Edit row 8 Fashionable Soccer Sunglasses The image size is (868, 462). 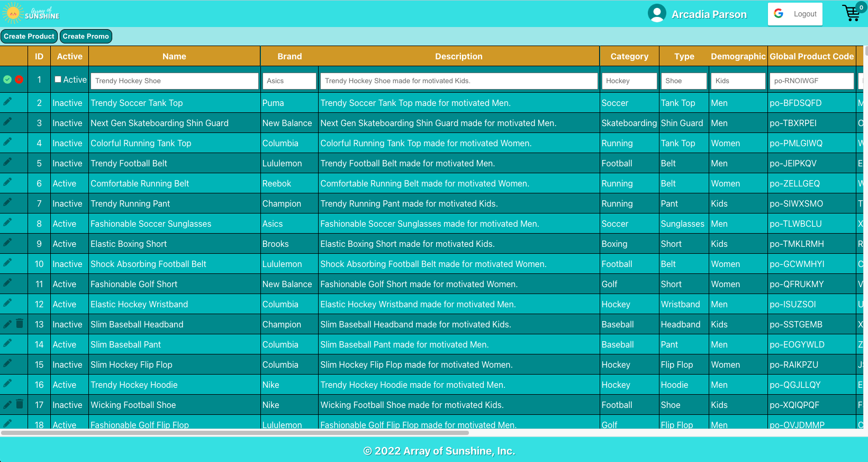(7, 222)
